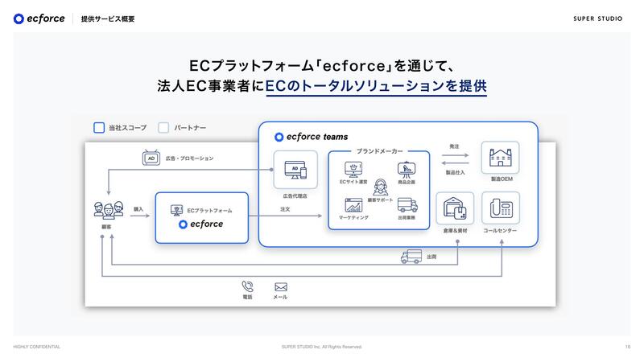The height and width of the screenshot is (362, 644).
Task: Select the AD television icon for 広告・プロモーション
Action: coord(151,158)
